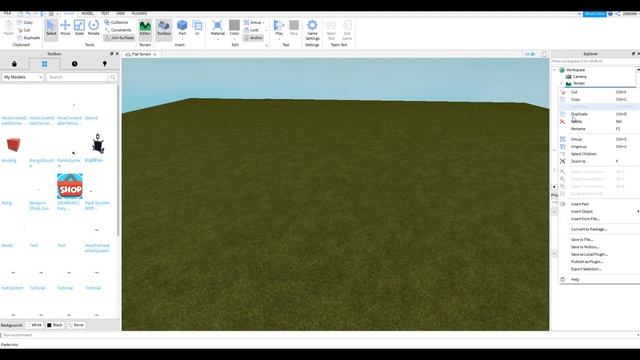
Task: Open Game Settings
Action: coord(312,30)
